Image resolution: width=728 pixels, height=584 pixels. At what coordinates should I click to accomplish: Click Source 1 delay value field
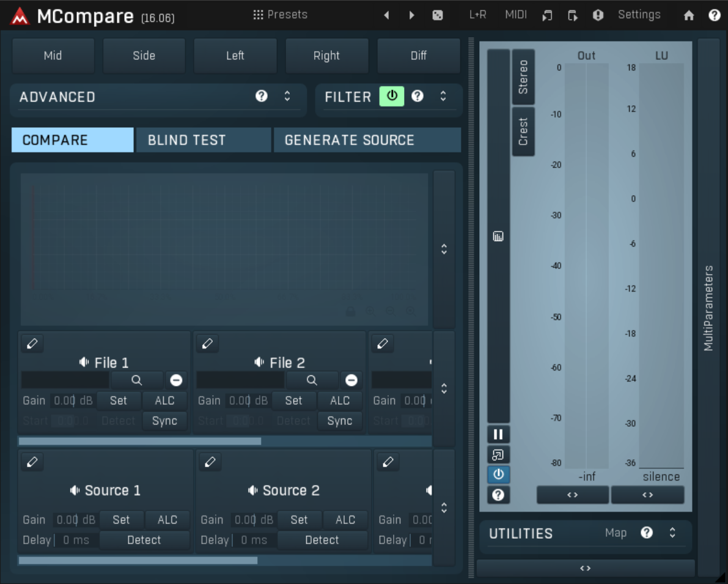(x=76, y=541)
